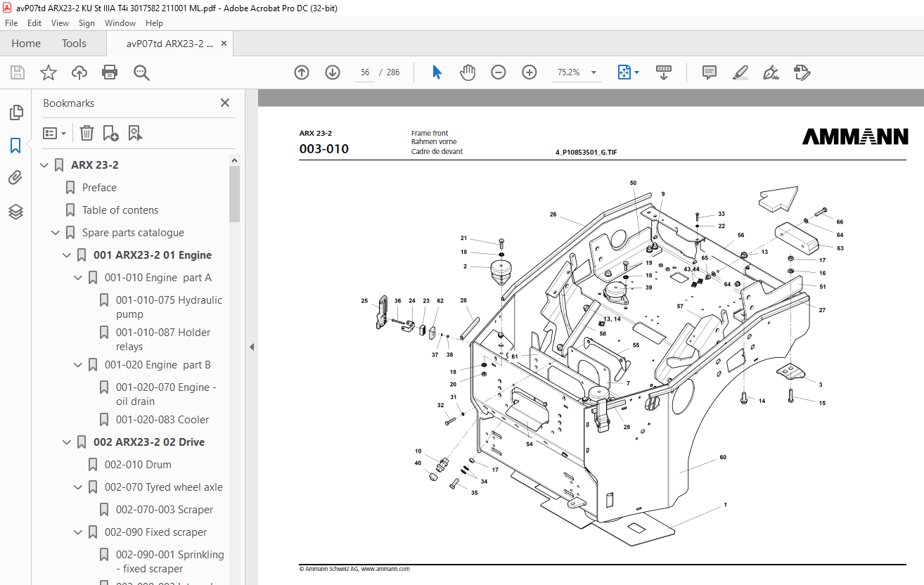The height and width of the screenshot is (585, 924).
Task: Click the 003-010 page heading
Action: 324,149
